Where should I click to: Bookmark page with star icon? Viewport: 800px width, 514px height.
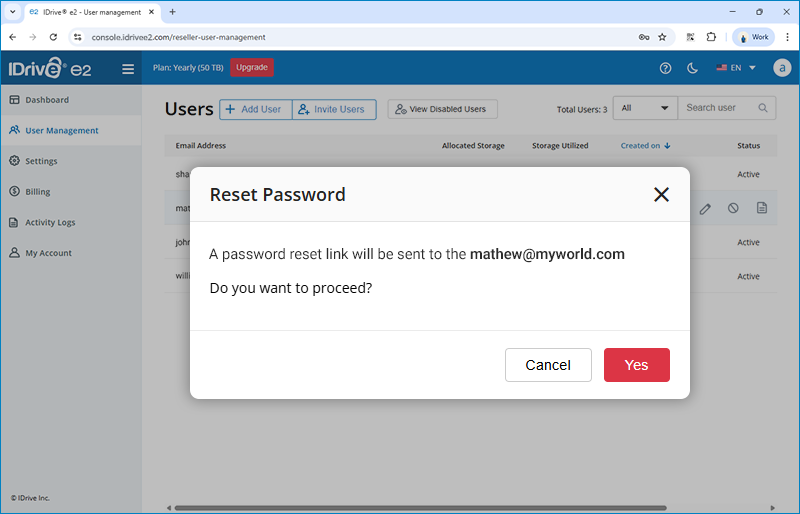coord(662,37)
